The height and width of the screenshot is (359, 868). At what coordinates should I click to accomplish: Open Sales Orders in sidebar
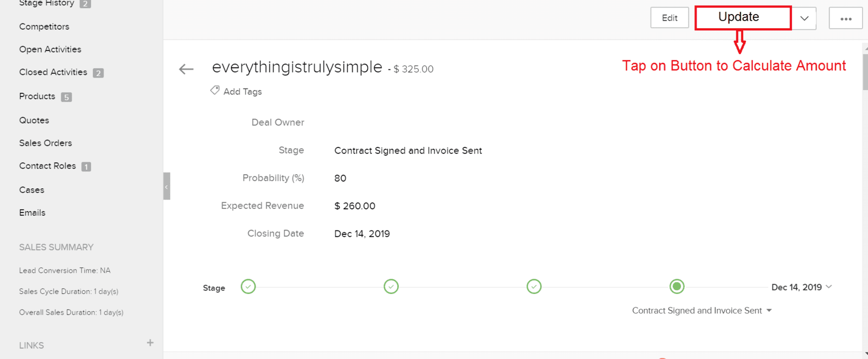pos(46,143)
